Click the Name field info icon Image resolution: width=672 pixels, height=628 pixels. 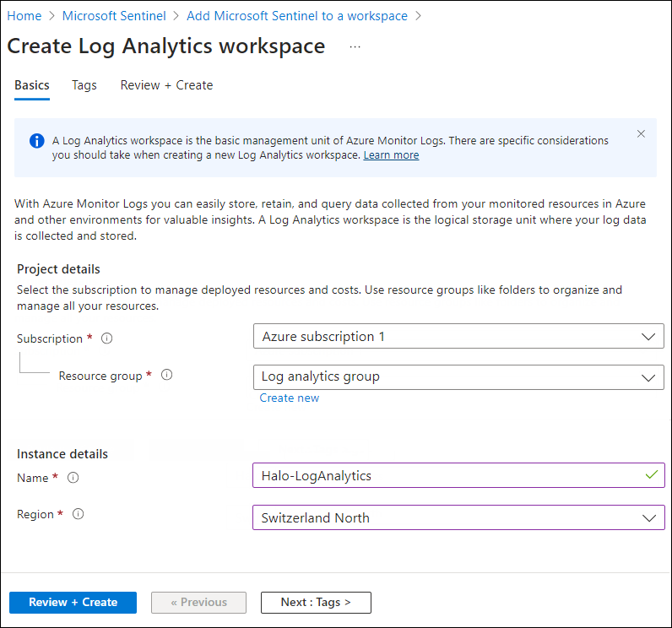pyautogui.click(x=73, y=478)
